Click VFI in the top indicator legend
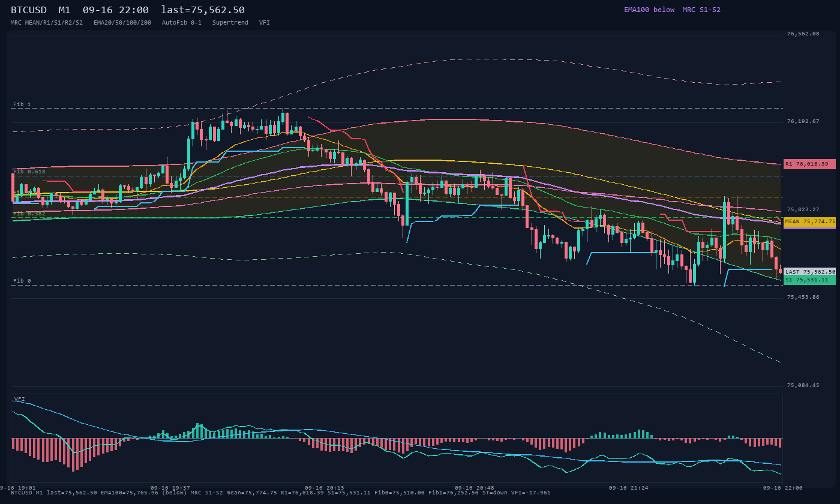 pyautogui.click(x=265, y=22)
